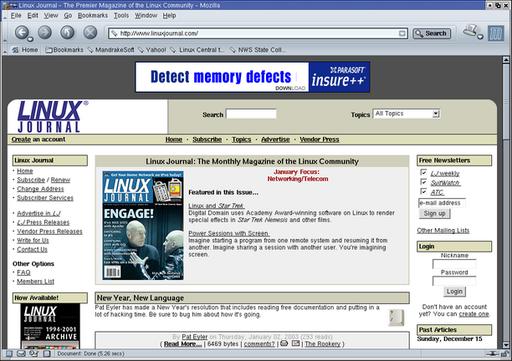Follow the Power Sessions with Screen link
Viewport: 512px width, 361px height.
tap(229, 233)
